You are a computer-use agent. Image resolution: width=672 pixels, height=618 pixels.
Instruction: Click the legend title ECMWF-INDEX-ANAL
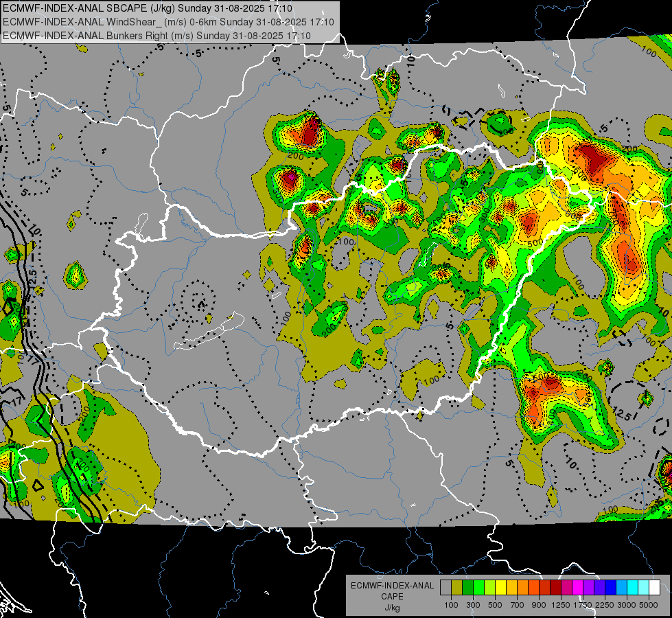pos(393,586)
